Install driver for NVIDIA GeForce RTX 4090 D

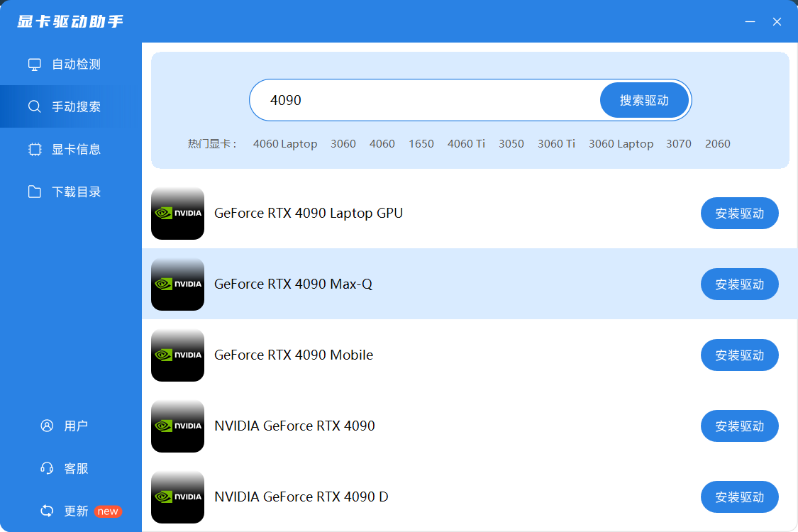(x=739, y=497)
